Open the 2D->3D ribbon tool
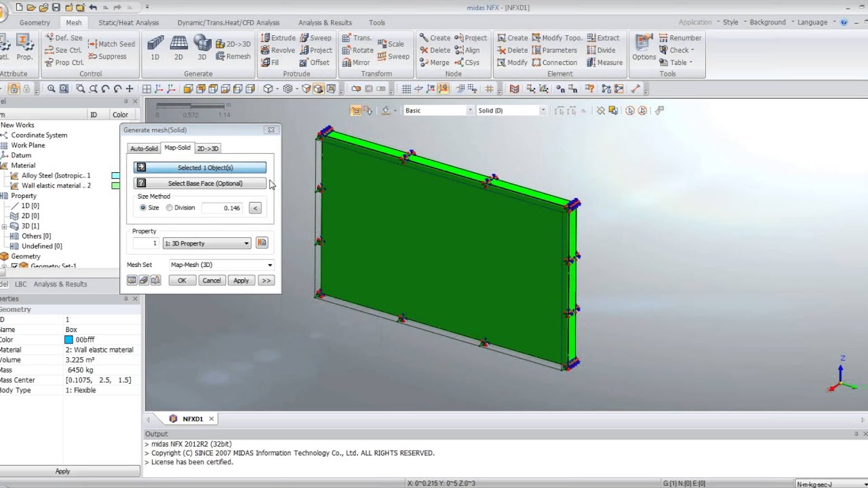 (233, 44)
